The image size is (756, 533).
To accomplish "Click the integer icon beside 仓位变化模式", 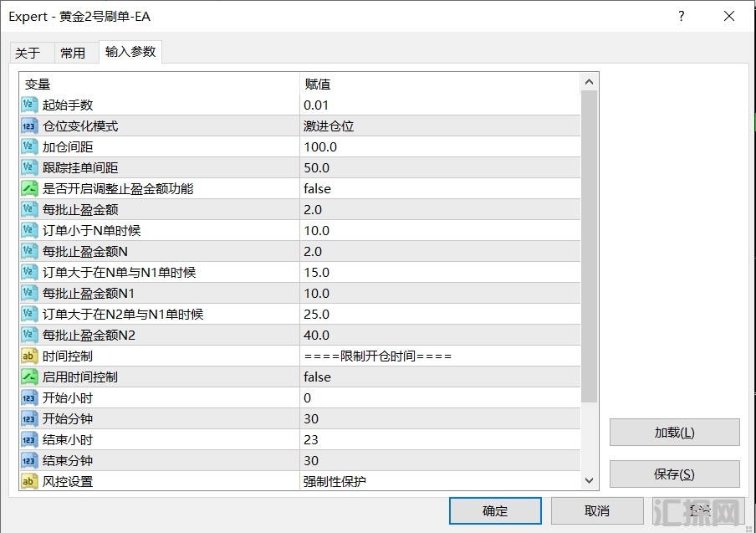I will [x=29, y=126].
